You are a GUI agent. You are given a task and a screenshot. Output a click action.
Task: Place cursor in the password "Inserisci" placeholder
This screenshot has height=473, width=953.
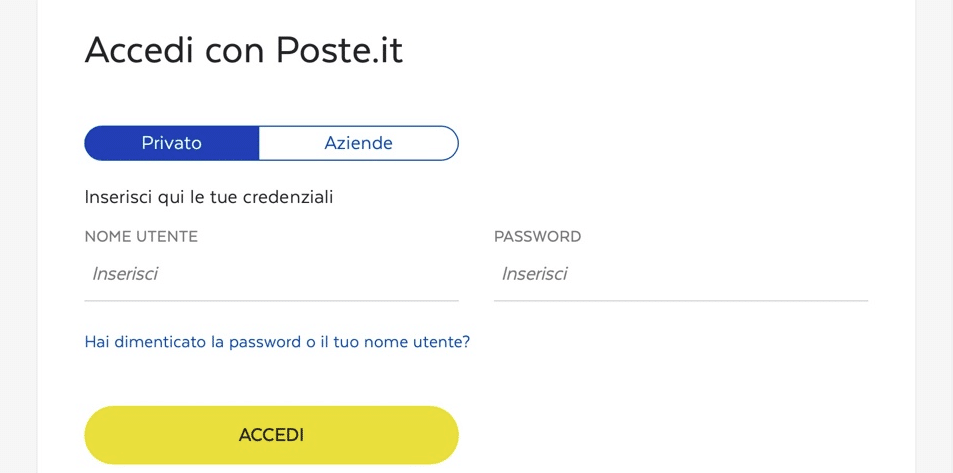pos(534,274)
